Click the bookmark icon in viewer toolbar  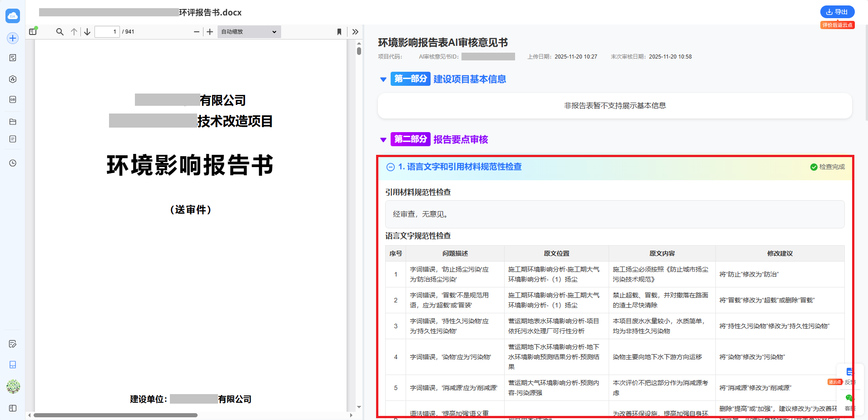click(x=339, y=32)
